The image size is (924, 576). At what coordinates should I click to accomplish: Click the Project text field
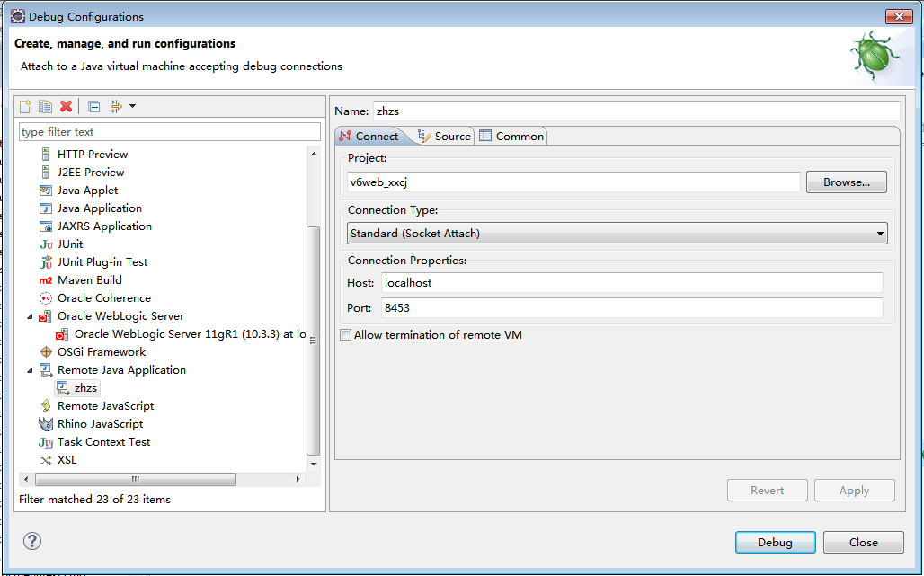point(573,182)
